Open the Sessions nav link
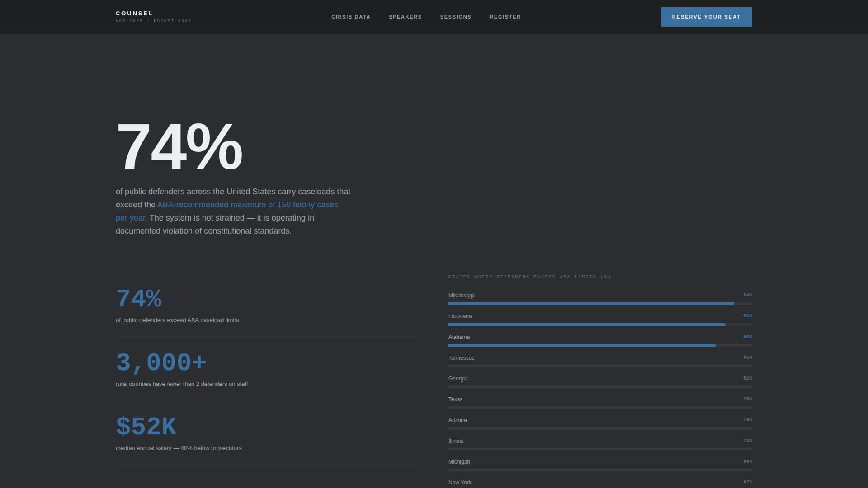 pyautogui.click(x=456, y=17)
